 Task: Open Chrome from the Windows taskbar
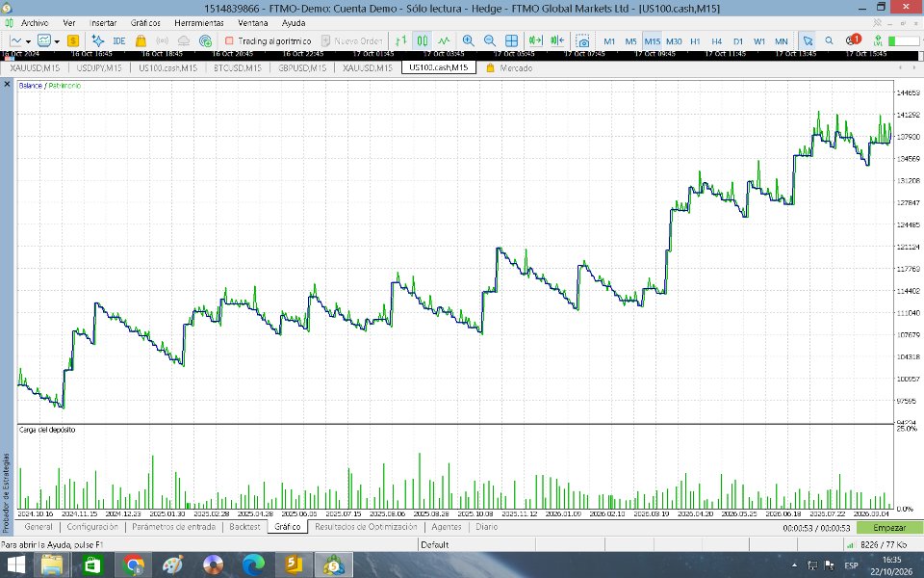pyautogui.click(x=133, y=565)
